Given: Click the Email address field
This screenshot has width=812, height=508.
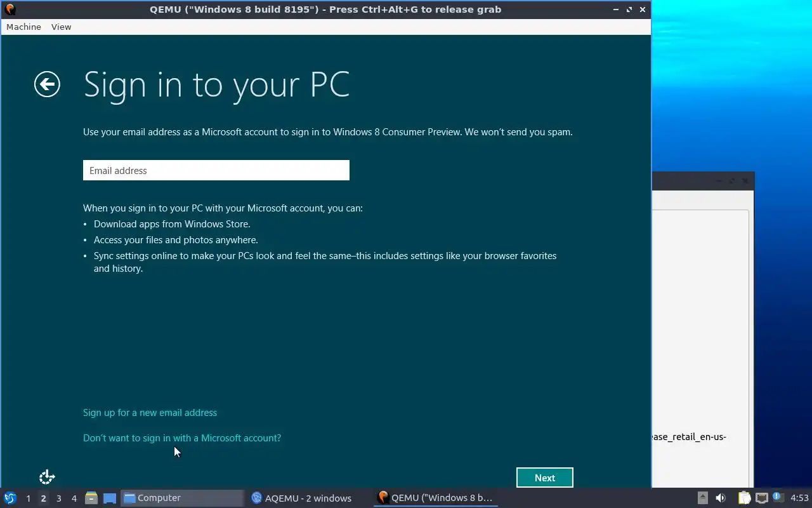Looking at the screenshot, I should pos(216,170).
